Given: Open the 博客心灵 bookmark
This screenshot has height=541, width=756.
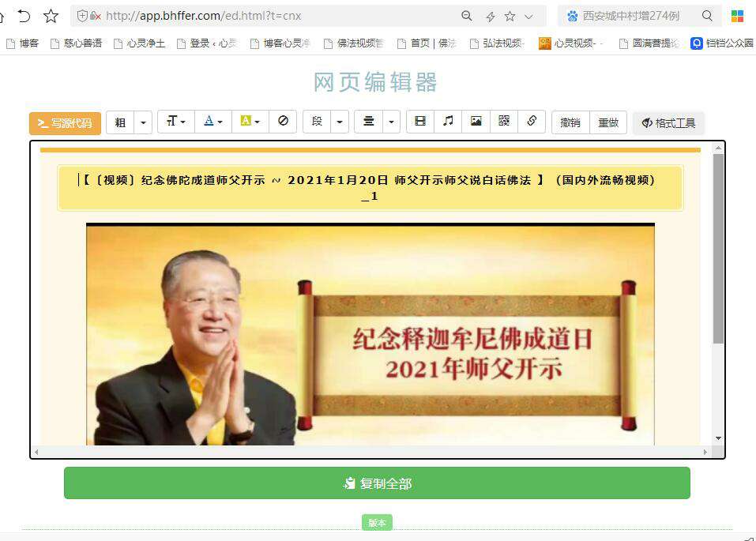Looking at the screenshot, I should pyautogui.click(x=280, y=43).
